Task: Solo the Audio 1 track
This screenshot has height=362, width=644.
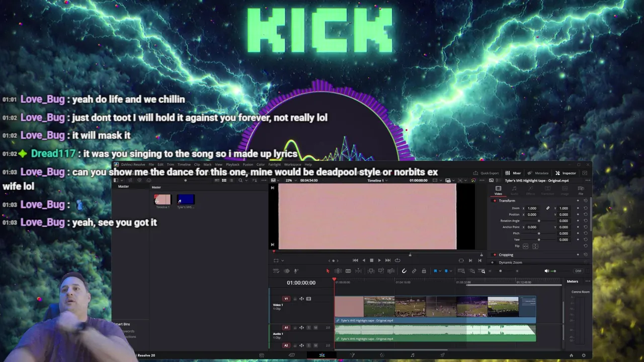Action: 308,328
